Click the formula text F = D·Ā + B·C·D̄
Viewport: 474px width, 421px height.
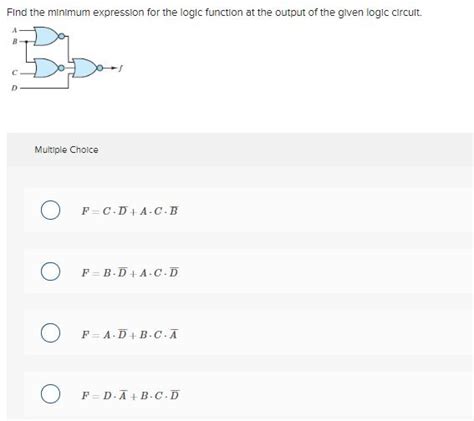point(130,395)
